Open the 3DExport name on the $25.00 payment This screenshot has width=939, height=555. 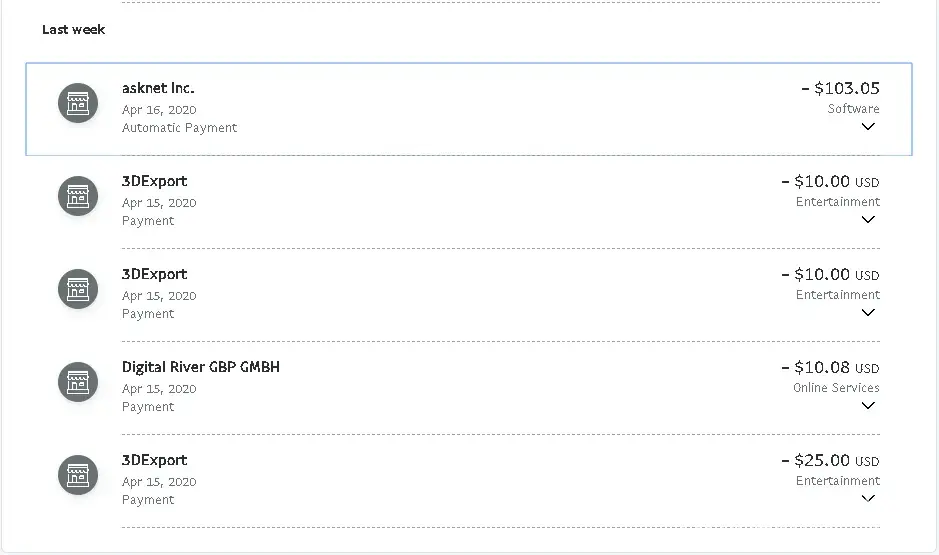pos(154,460)
